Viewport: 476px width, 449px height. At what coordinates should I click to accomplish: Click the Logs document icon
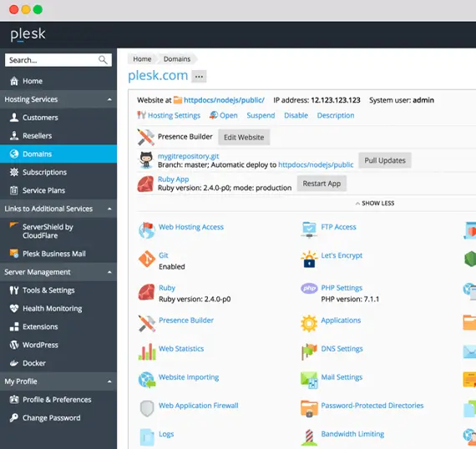147,437
